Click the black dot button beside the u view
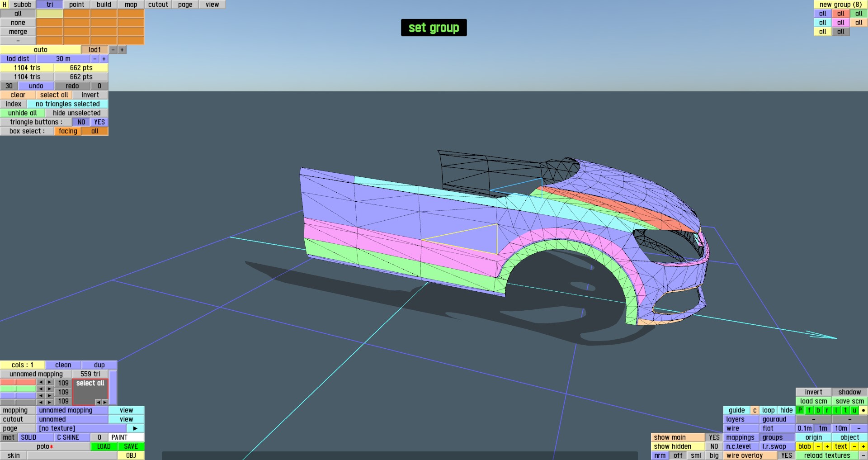Viewport: 868px width, 460px height. tap(863, 410)
